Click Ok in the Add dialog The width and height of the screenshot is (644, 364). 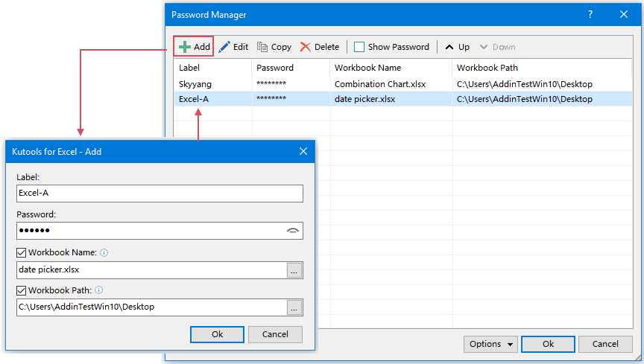pos(217,334)
